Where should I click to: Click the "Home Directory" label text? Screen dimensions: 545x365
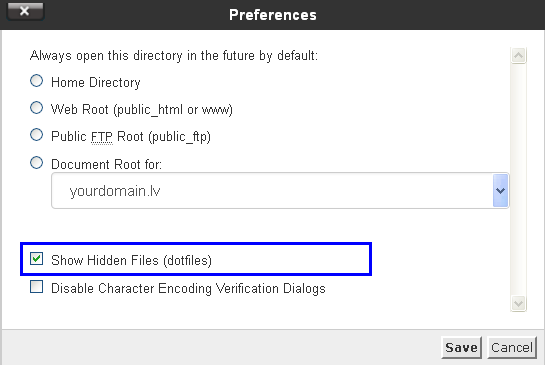click(x=96, y=82)
